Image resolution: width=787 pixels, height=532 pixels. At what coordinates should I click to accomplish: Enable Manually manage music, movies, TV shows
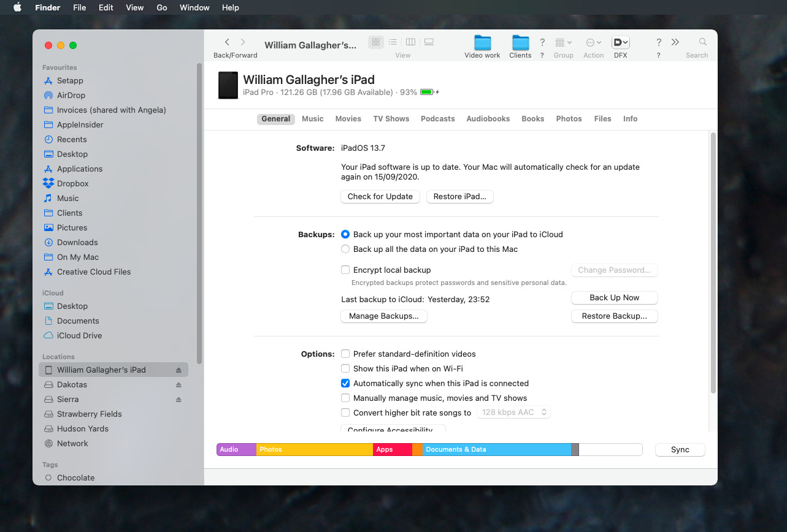(x=345, y=398)
